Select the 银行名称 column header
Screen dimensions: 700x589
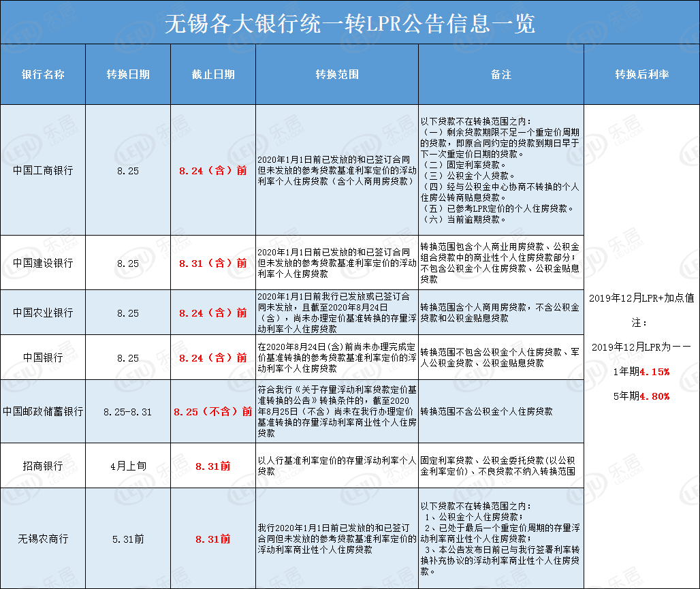42,75
